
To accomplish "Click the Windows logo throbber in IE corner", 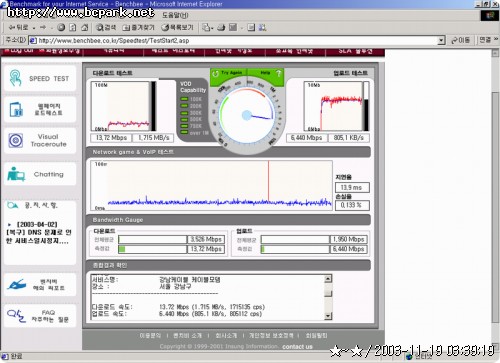I will tap(490, 15).
